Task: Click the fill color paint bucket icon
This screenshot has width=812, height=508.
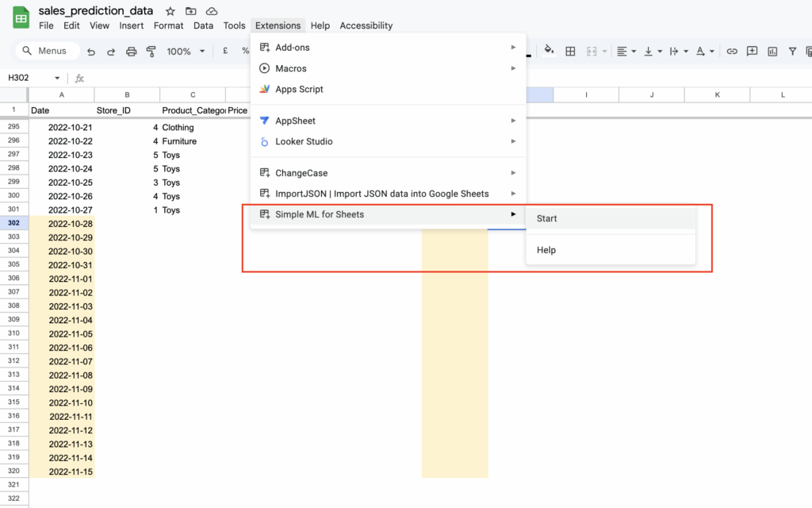Action: tap(548, 51)
